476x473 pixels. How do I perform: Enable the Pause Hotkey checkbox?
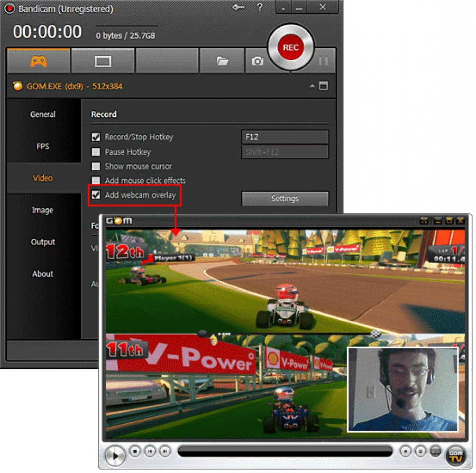pos(96,152)
